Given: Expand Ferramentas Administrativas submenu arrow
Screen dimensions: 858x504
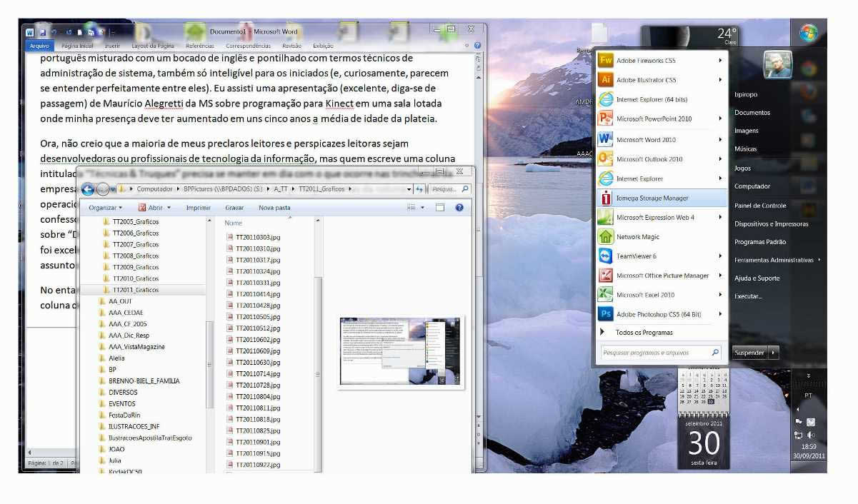Looking at the screenshot, I should [x=819, y=260].
